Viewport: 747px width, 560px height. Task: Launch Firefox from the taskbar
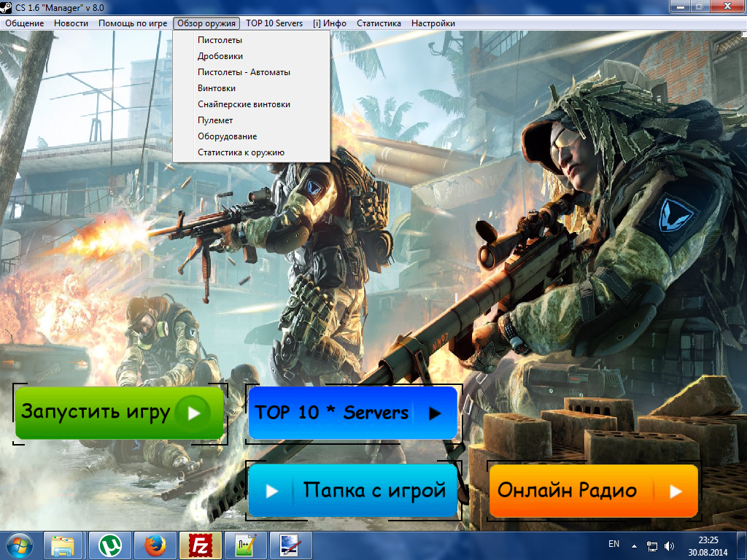pos(155,545)
